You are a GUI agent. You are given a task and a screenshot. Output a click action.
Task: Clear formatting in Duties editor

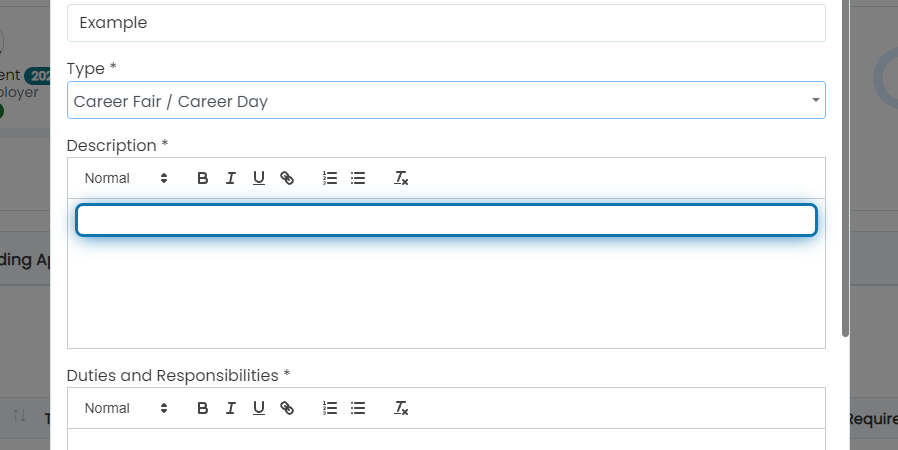tap(401, 408)
